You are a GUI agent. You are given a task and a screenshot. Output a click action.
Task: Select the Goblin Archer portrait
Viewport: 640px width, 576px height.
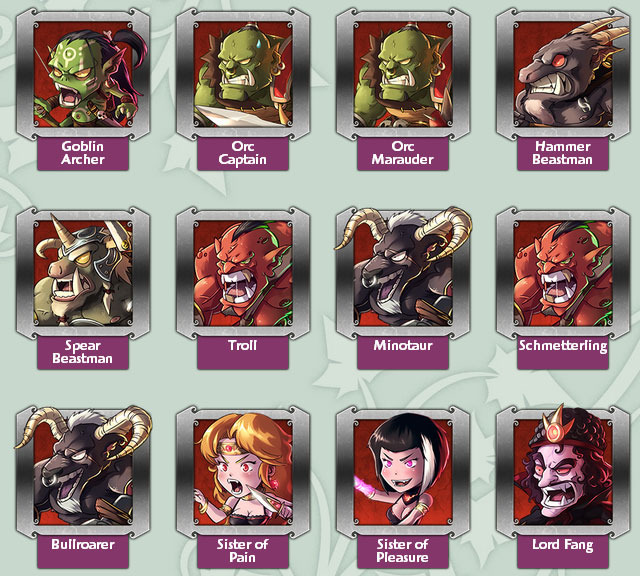83,74
